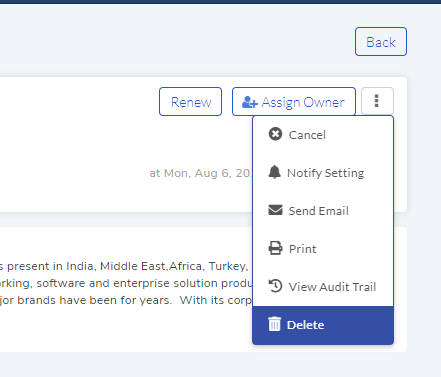441x377 pixels.
Task: Click the history clock icon for Audit Trail
Action: pos(275,286)
